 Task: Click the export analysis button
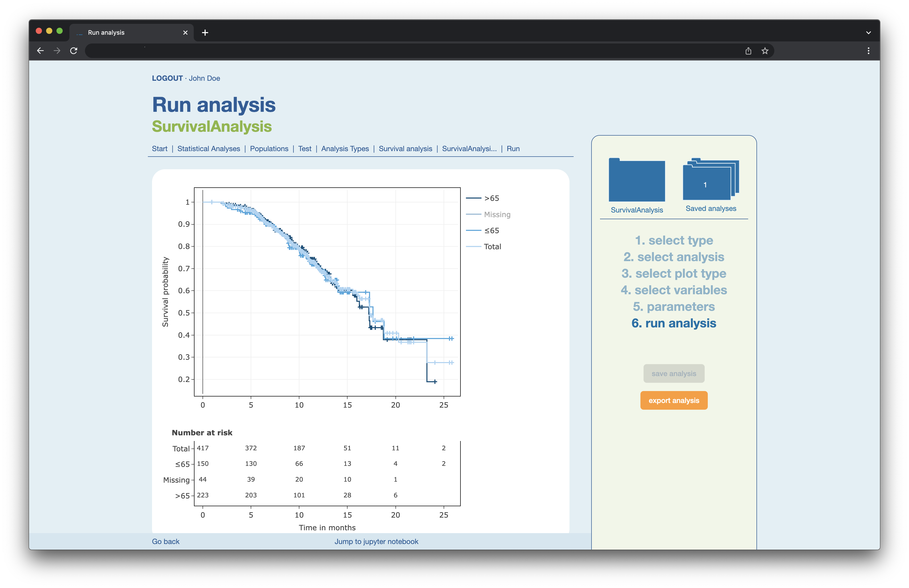[x=674, y=400]
